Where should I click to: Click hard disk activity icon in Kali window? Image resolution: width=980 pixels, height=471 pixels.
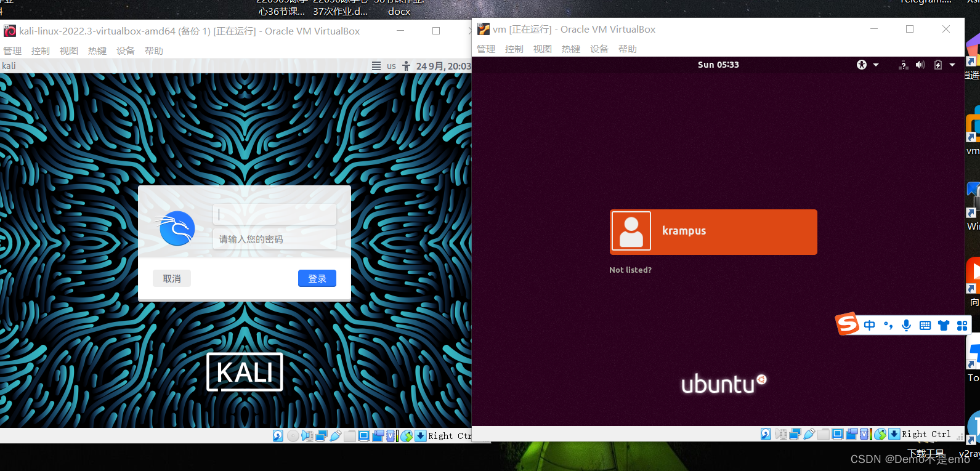pos(278,436)
